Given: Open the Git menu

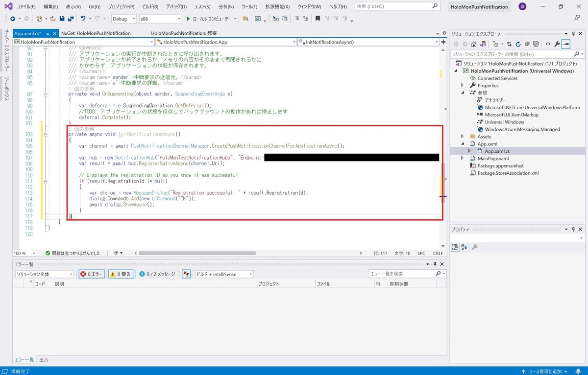Looking at the screenshot, I should pos(94,6).
